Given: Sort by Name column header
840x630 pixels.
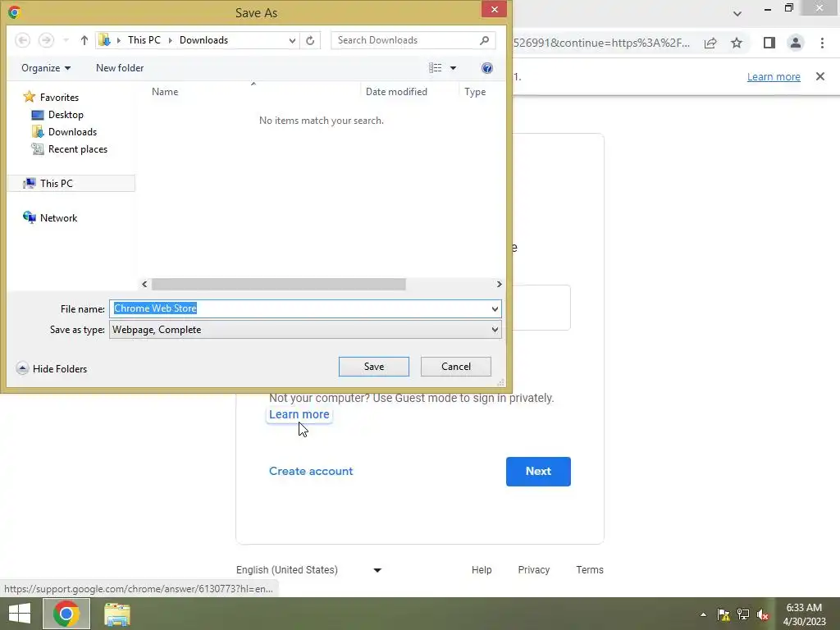Looking at the screenshot, I should click(165, 92).
